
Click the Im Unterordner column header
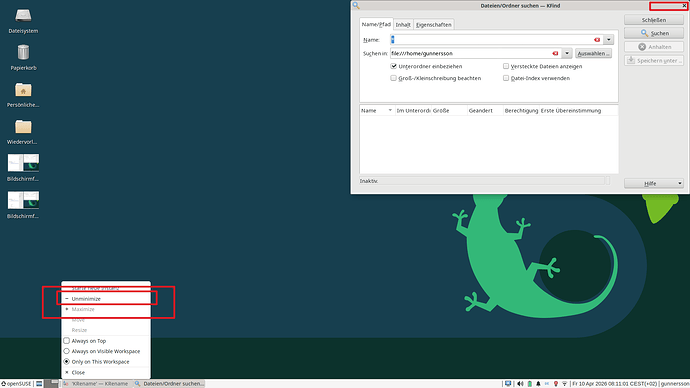pos(413,110)
